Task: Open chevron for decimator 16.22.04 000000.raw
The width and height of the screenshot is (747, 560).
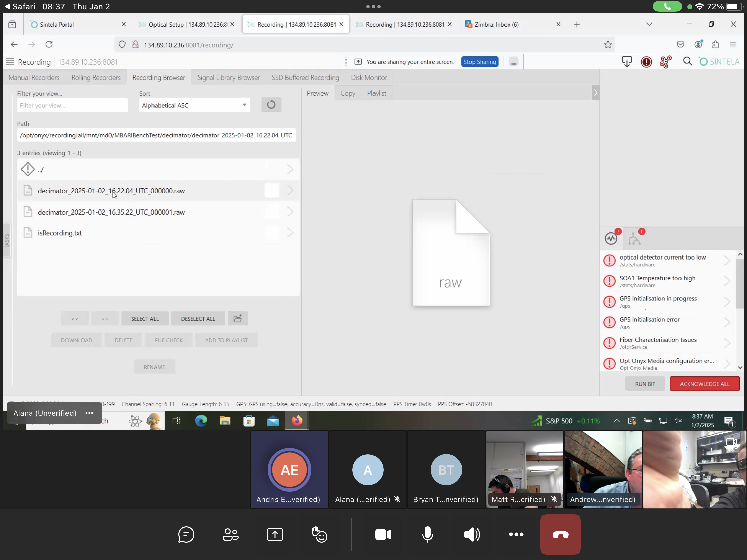Action: pos(290,190)
